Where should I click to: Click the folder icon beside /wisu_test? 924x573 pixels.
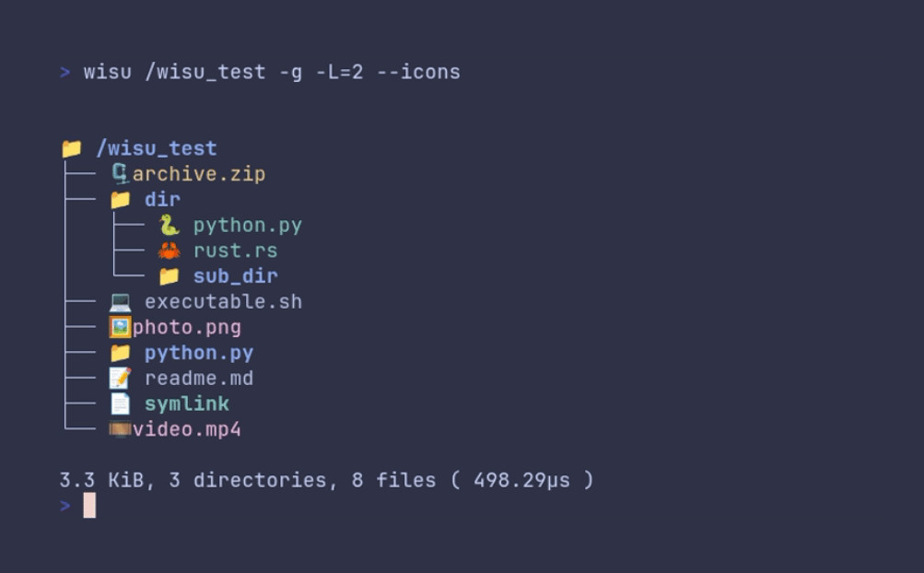(72, 148)
